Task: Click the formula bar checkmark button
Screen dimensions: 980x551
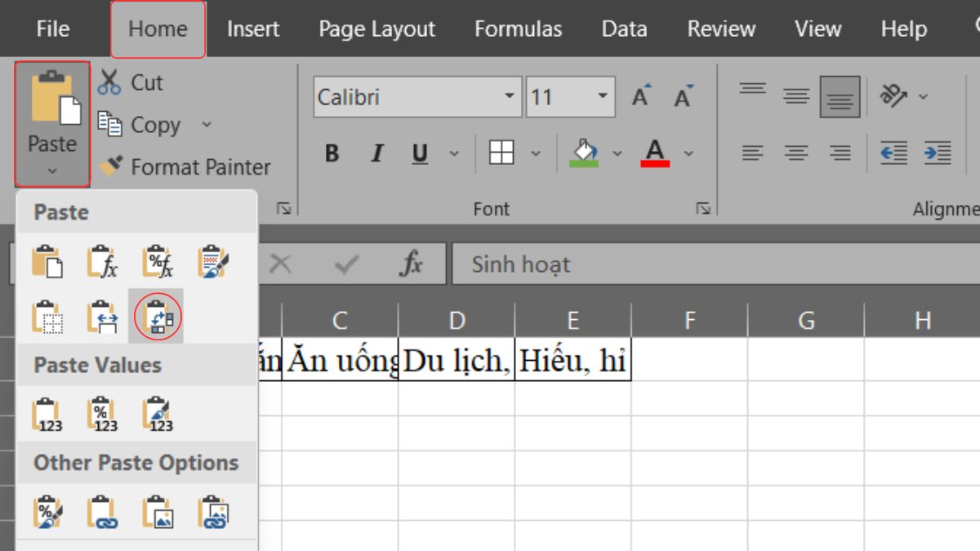Action: click(346, 263)
